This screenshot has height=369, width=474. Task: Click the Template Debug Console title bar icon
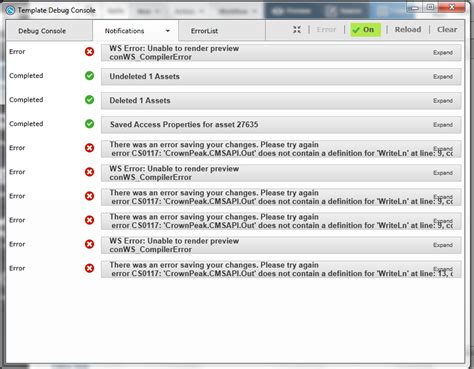pos(10,10)
